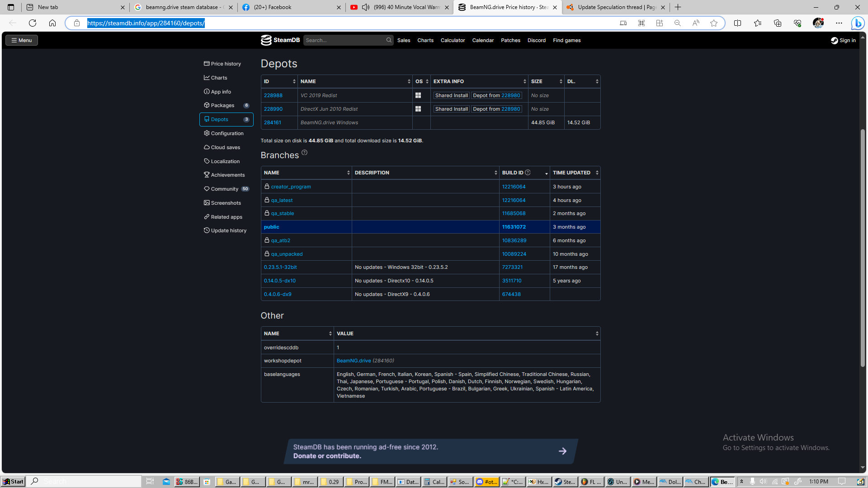
Task: Click the search magnifier icon in SteamDB
Action: point(389,40)
